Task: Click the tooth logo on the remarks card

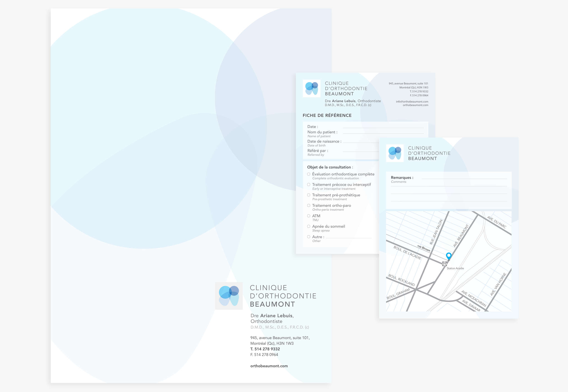Action: tap(395, 153)
